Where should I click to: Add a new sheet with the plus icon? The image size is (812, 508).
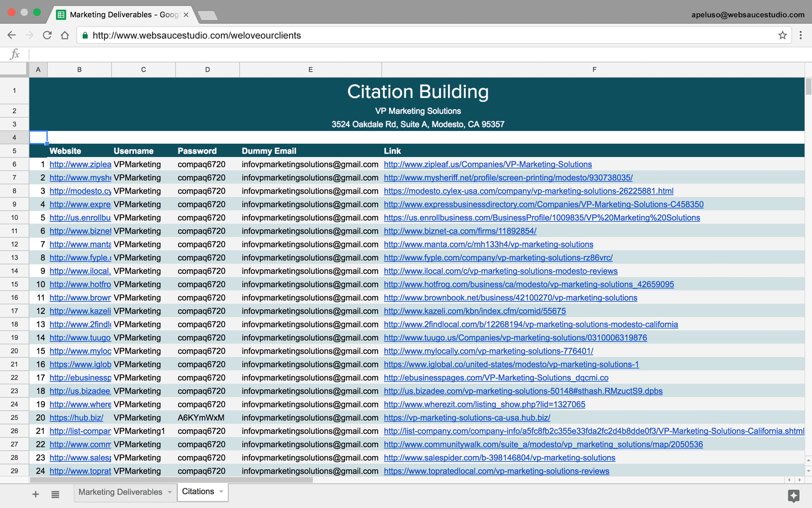(x=36, y=494)
